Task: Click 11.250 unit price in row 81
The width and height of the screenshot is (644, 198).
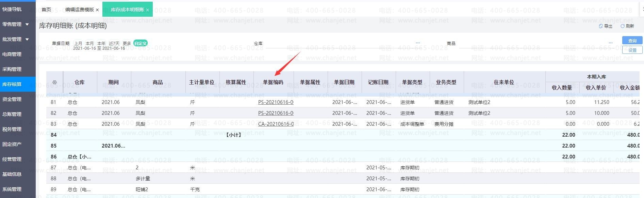Action: (x=602, y=102)
